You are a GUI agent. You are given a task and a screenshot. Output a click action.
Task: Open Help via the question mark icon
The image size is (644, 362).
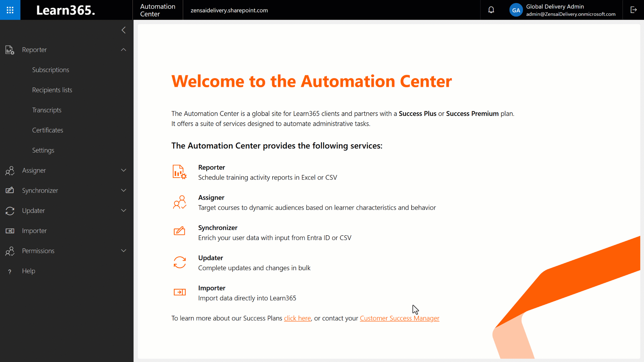(x=9, y=271)
